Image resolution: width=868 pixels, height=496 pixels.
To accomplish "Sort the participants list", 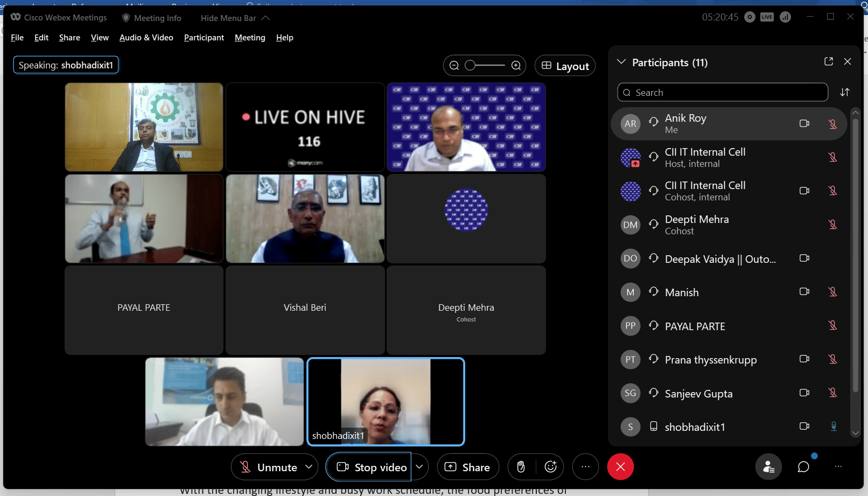I will [844, 93].
